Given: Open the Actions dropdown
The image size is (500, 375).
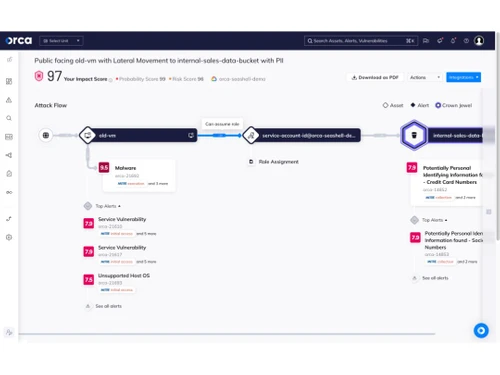Looking at the screenshot, I should click(425, 77).
